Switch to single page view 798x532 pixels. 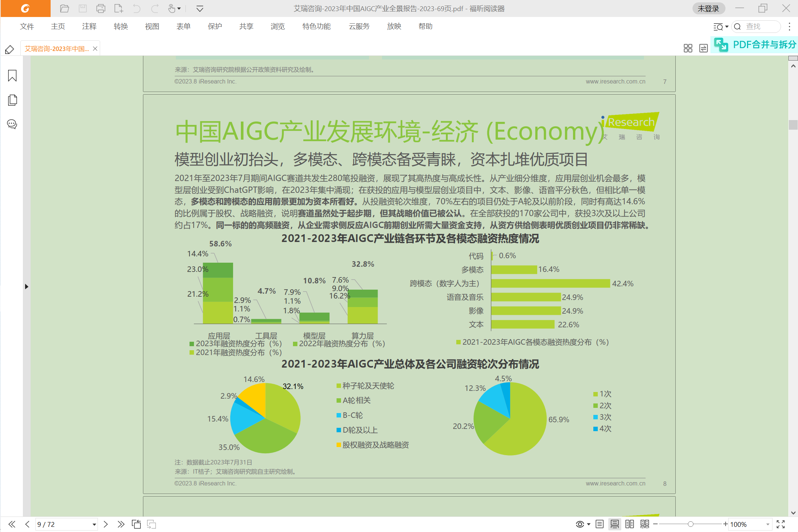600,524
